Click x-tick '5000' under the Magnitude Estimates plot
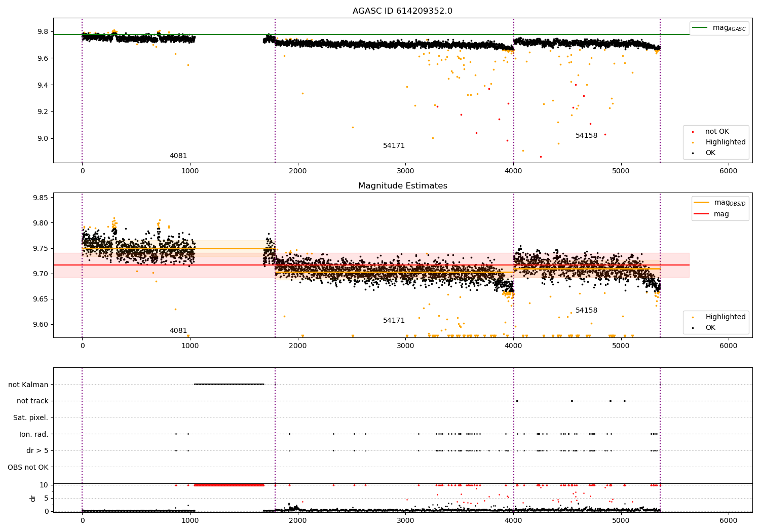This screenshot has height=532, width=760. tap(621, 346)
